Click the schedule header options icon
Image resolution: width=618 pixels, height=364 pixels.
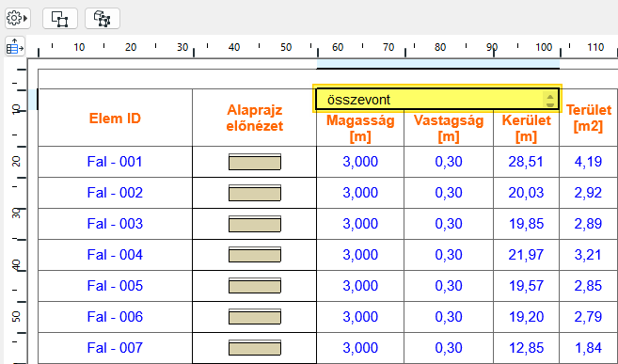tap(15, 46)
